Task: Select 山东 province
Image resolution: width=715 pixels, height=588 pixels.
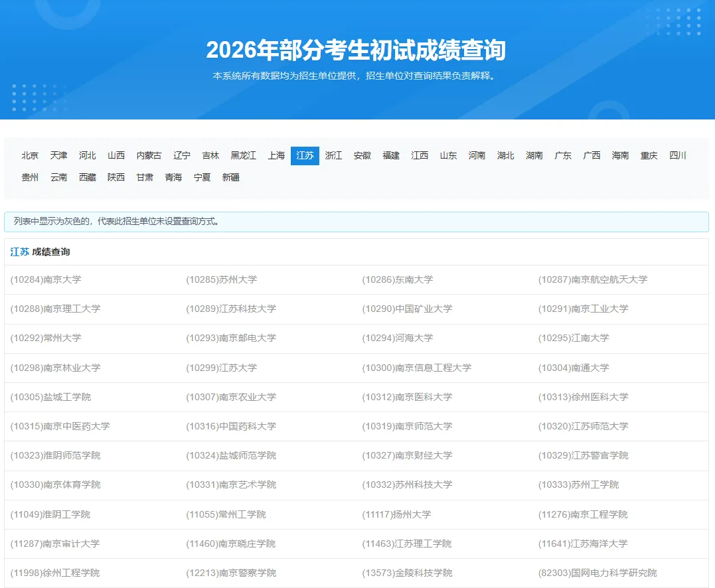Action: [449, 155]
